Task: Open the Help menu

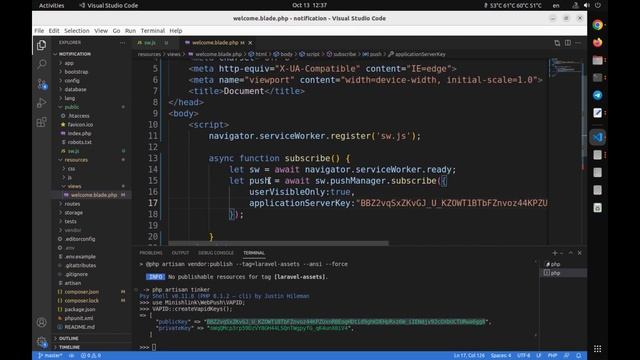Action: pos(176,31)
